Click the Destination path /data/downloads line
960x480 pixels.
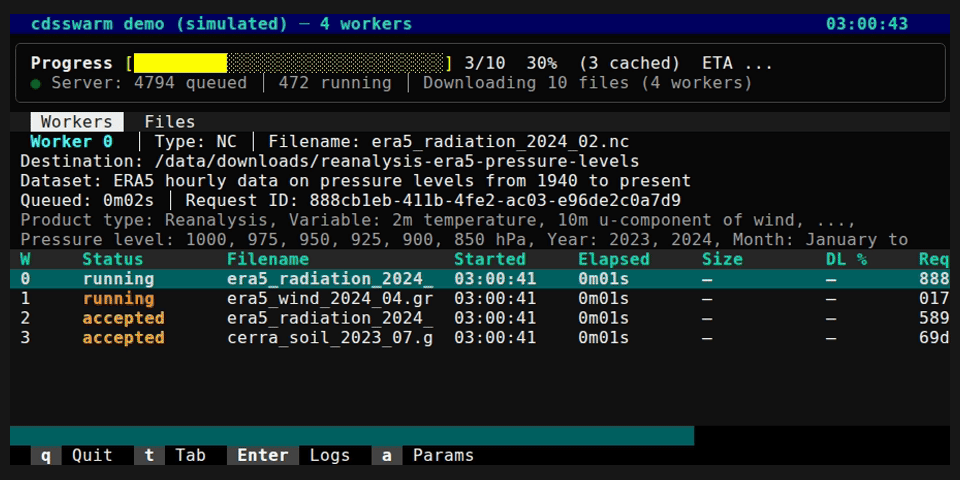click(x=330, y=162)
